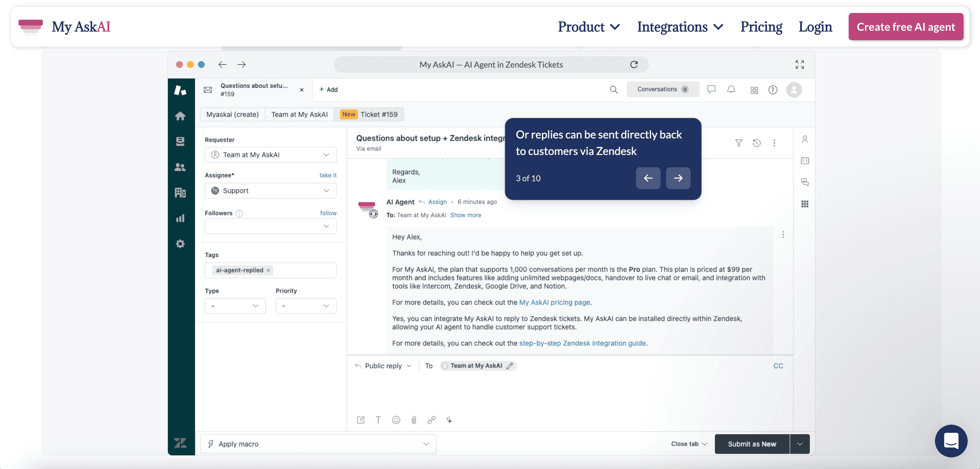Expand demo to fullscreen
980x469 pixels.
800,64
